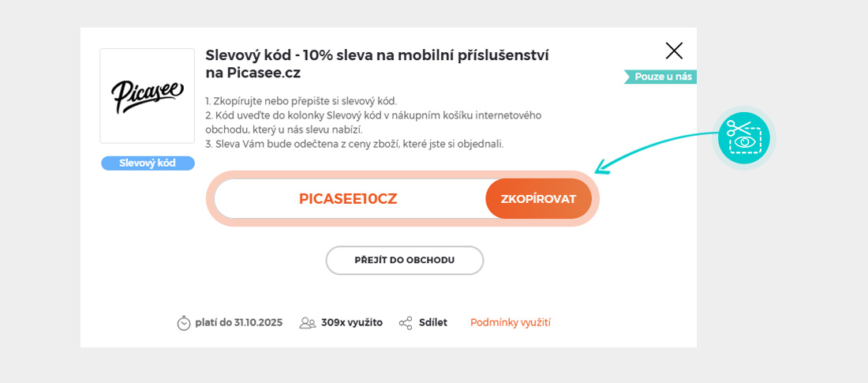Click the coupon title about 10% sleva
The height and width of the screenshot is (383, 868).
pos(376,63)
